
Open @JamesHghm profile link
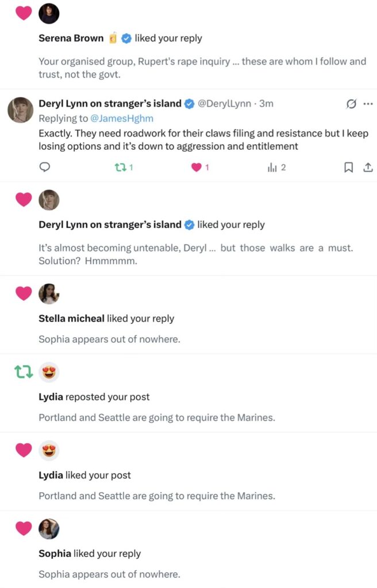(117, 118)
